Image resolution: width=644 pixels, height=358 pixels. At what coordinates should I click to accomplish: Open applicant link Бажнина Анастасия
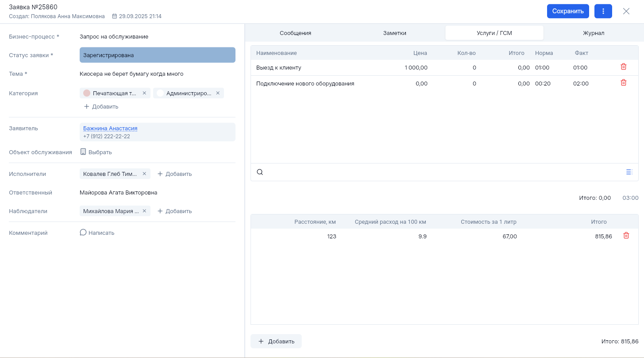110,128
